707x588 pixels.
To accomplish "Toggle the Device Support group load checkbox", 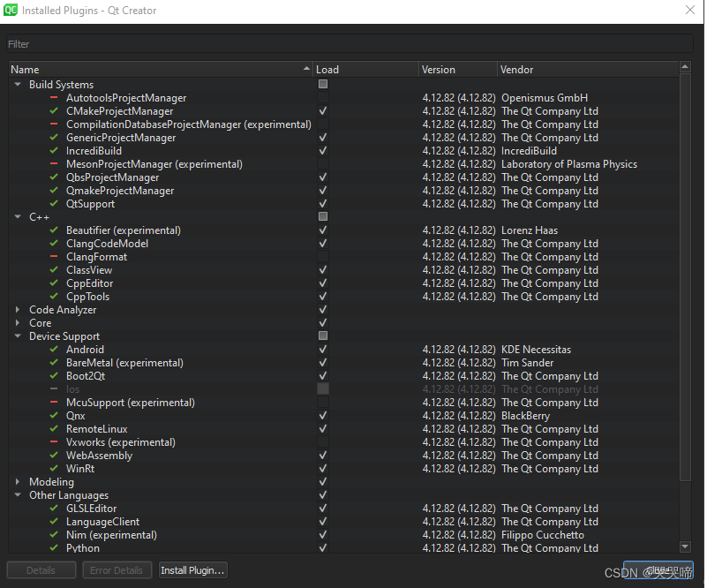I will pyautogui.click(x=323, y=335).
